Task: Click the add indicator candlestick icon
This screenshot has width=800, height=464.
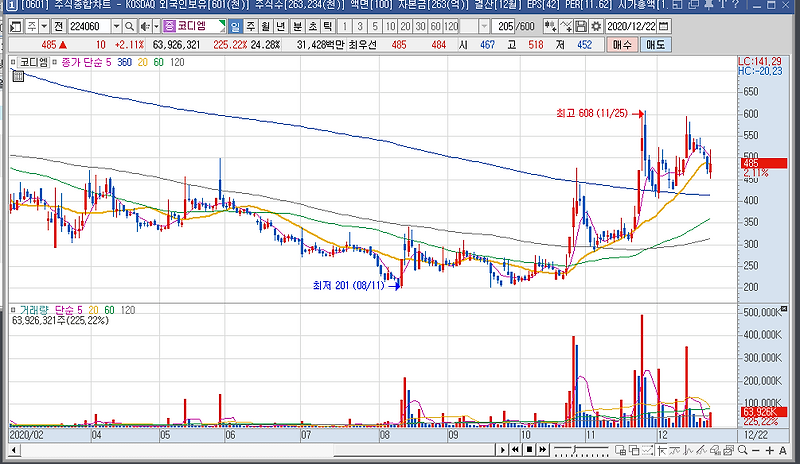Action: (550, 26)
